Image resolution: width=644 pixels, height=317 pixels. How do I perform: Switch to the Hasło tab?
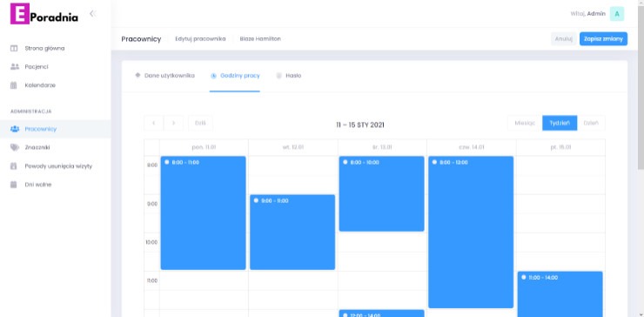288,76
